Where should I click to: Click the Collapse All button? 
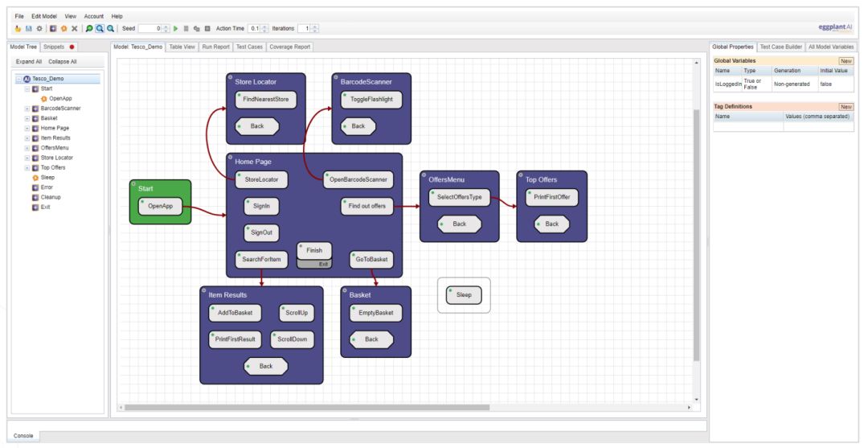pyautogui.click(x=63, y=61)
